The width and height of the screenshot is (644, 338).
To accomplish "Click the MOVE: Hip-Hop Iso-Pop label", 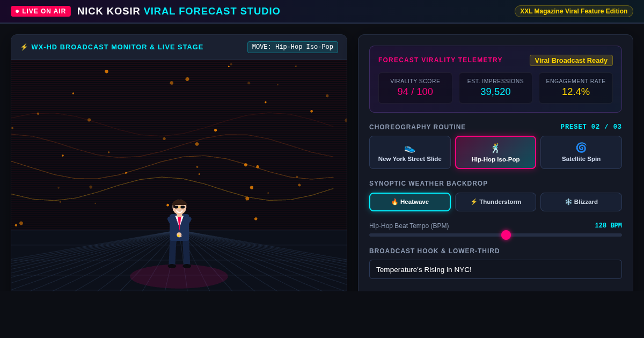I will pyautogui.click(x=292, y=47).
